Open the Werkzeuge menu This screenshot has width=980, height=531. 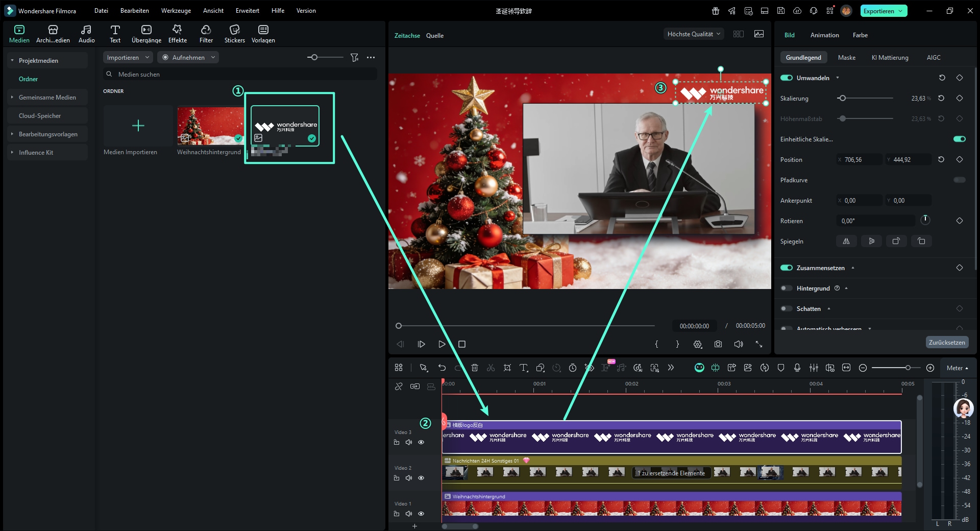point(176,11)
